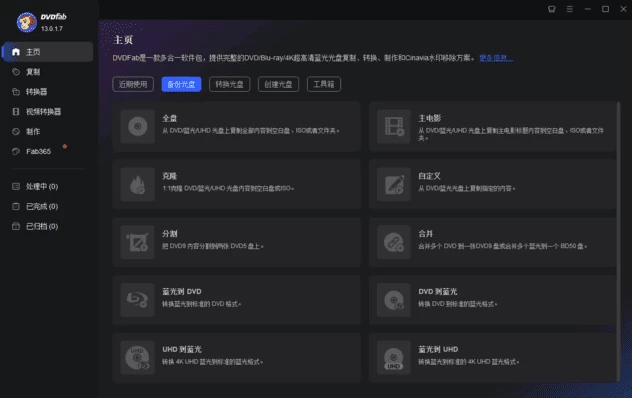Click the converter icon beside 转换器
The height and width of the screenshot is (398, 632).
point(16,92)
